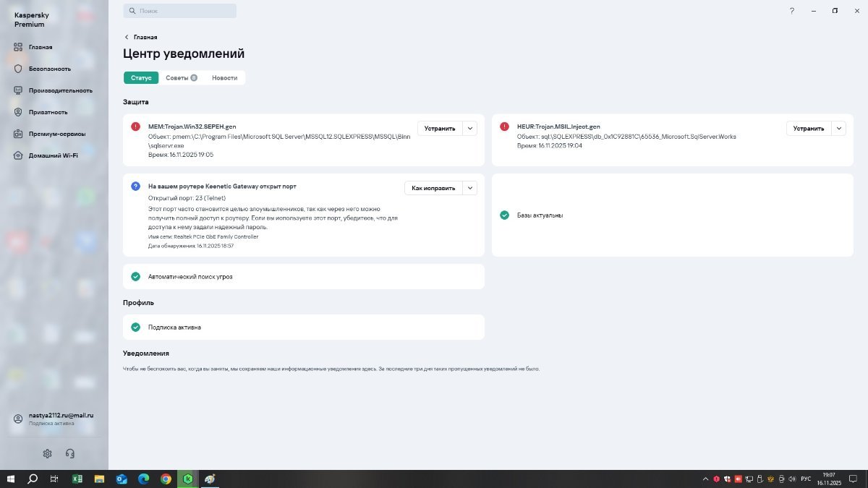Click the Центр уведомлений page heading
The image size is (868, 488).
pos(184,53)
